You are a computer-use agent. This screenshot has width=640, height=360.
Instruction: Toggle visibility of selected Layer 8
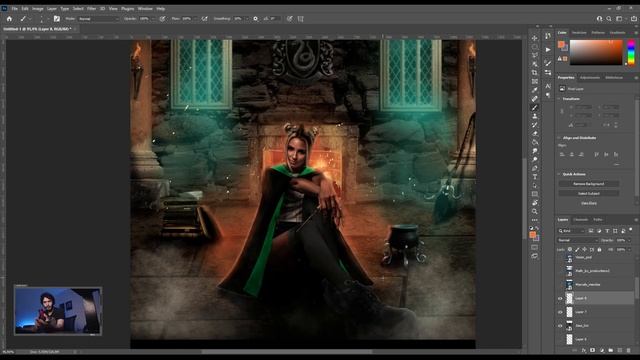point(560,298)
